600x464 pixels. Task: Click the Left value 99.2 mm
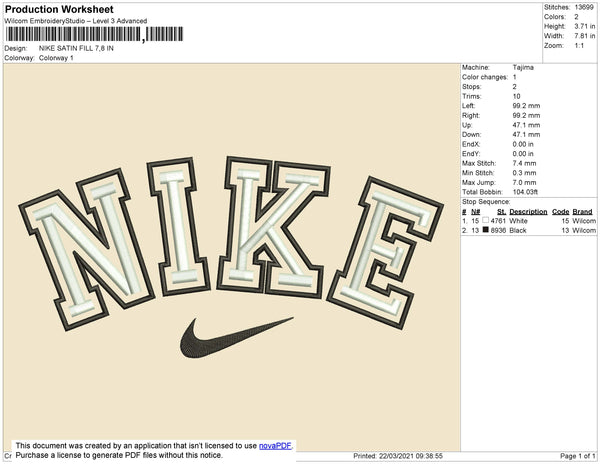click(526, 106)
